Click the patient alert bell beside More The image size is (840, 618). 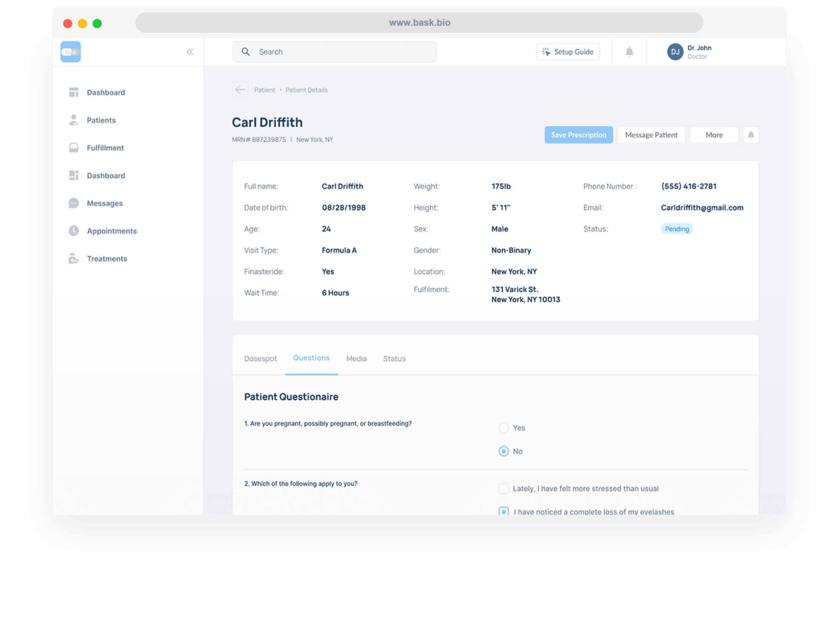(751, 135)
